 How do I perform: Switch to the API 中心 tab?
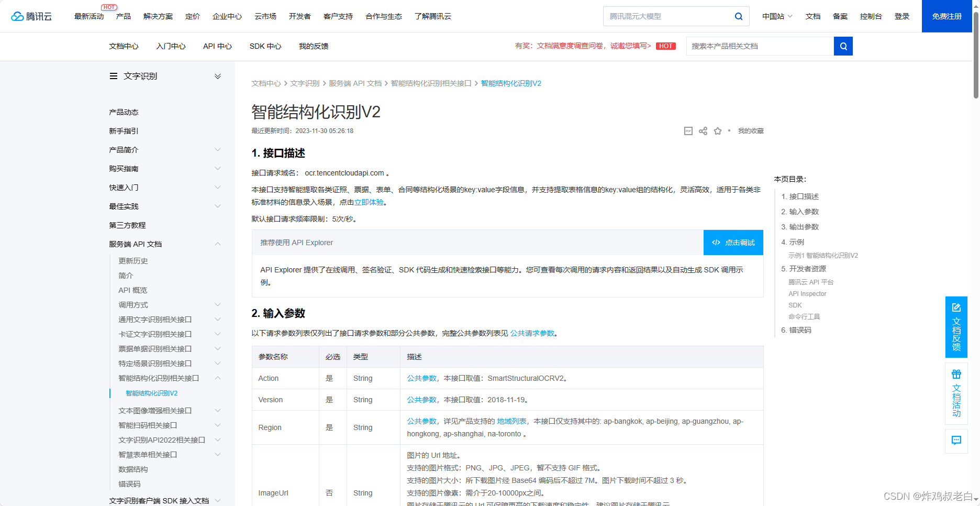pos(217,46)
